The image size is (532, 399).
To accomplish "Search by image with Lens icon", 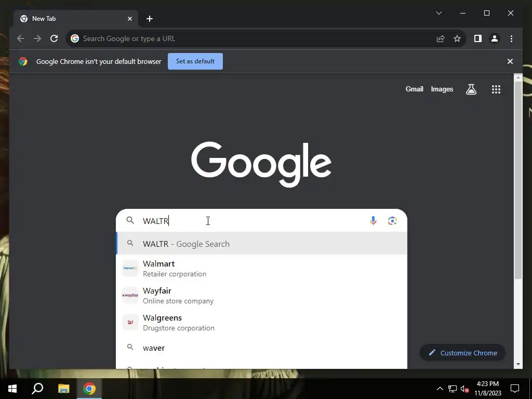I will tap(392, 220).
